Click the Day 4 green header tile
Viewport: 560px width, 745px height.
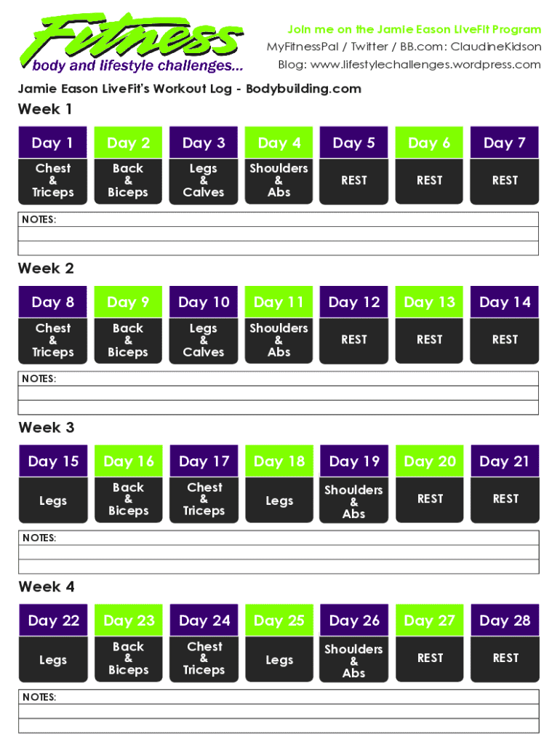point(279,143)
